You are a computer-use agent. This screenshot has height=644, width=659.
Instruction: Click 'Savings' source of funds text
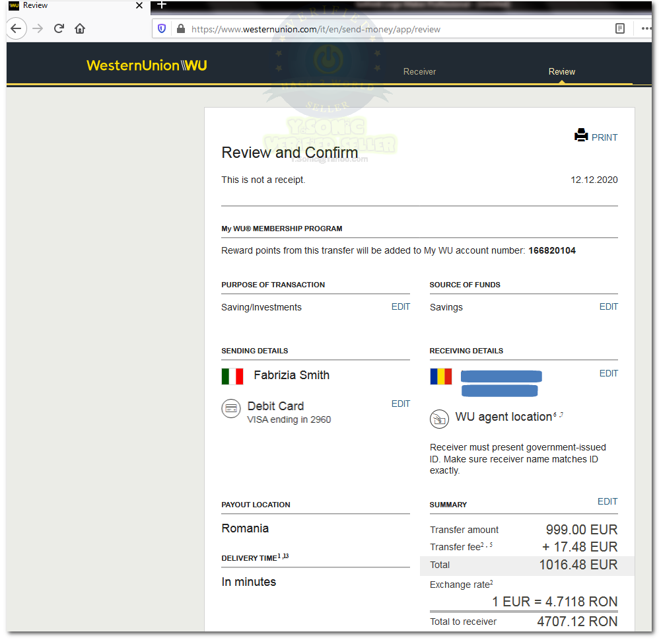click(x=446, y=307)
